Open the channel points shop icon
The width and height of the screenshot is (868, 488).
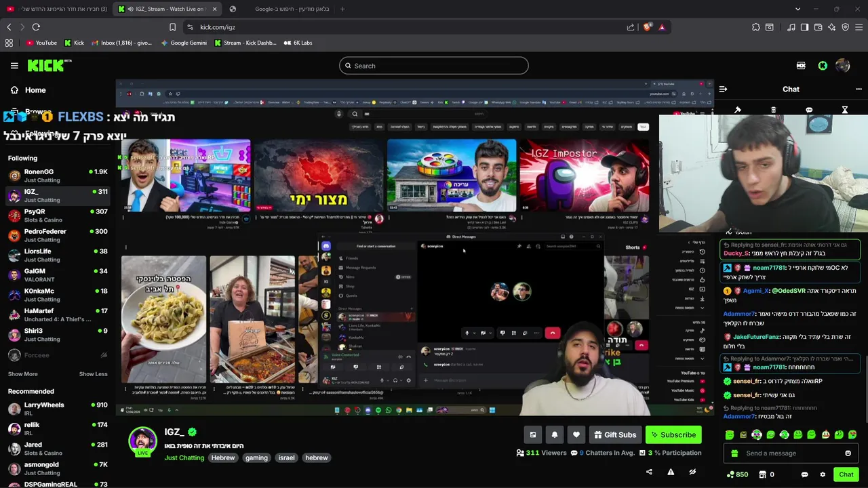point(762,474)
